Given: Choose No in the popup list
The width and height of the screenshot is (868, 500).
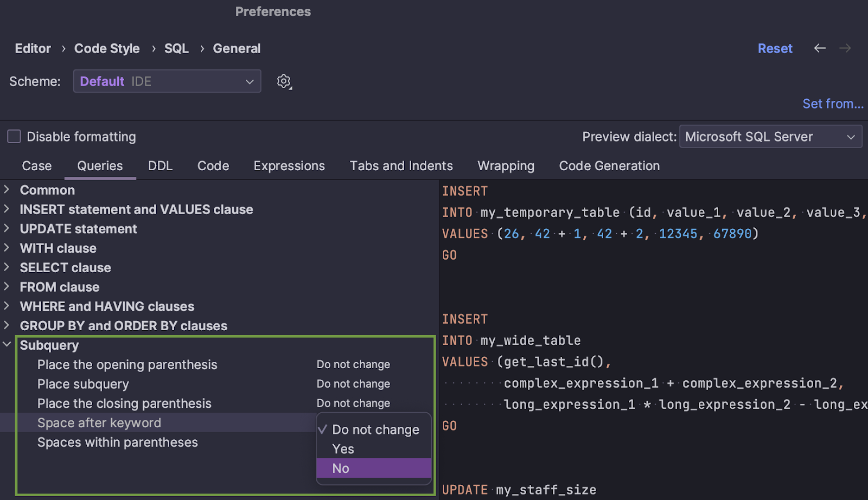Looking at the screenshot, I should point(373,469).
